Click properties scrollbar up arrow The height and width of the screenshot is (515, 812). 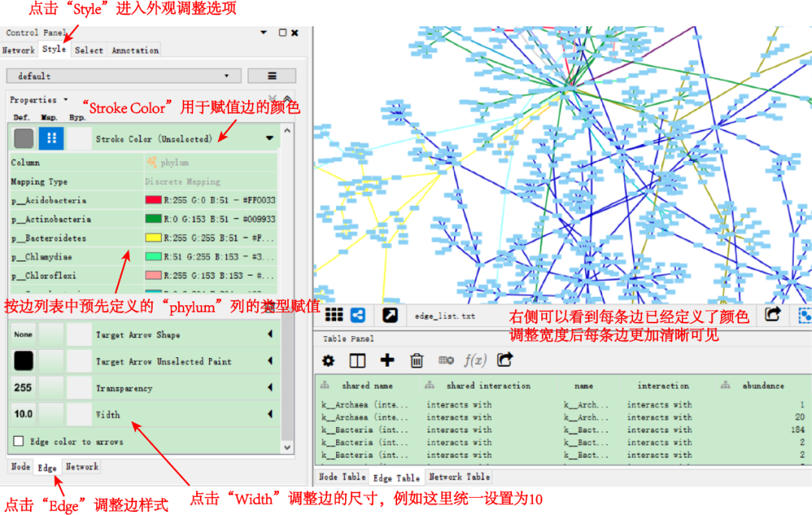tap(287, 130)
